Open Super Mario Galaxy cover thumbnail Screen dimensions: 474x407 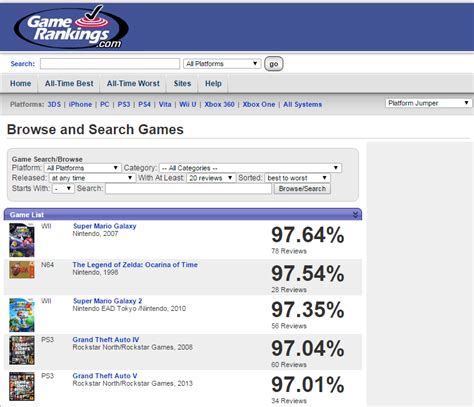22,240
